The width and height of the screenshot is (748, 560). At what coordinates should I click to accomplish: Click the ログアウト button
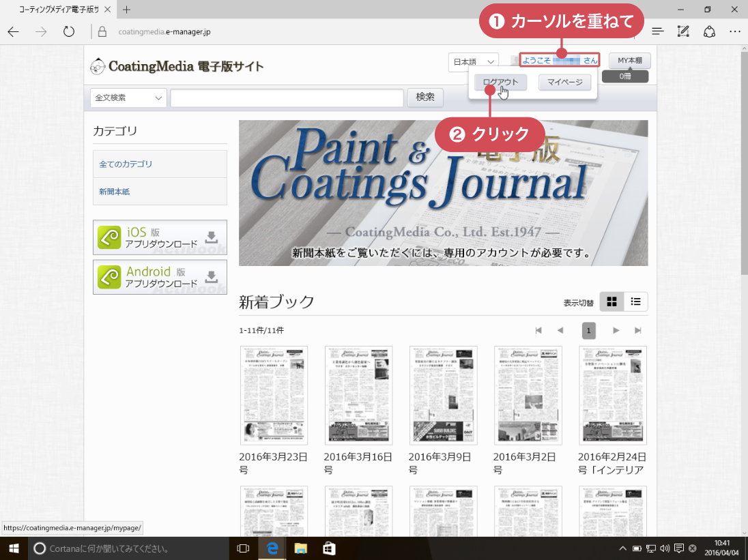[x=500, y=83]
